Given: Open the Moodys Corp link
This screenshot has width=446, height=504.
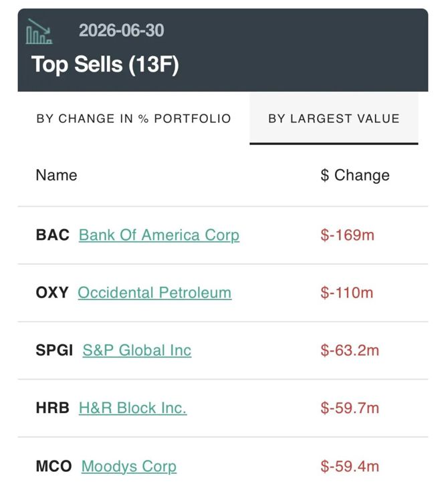Looking at the screenshot, I should click(x=128, y=466).
